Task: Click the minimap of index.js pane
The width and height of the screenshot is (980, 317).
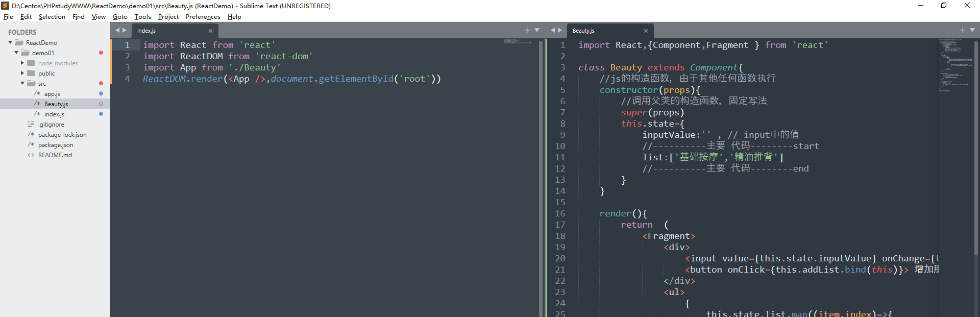Action: point(518,41)
